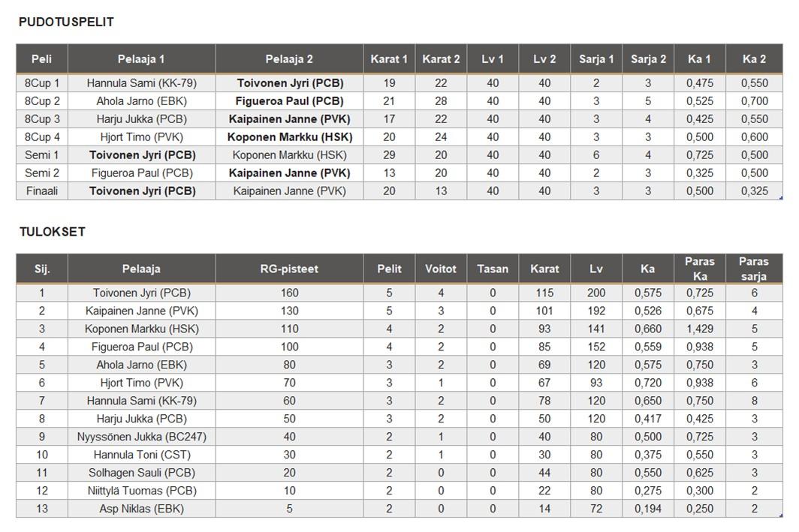Click player Nyyssönen Jukka (BC247)
Image resolution: width=799 pixels, height=532 pixels.
(x=142, y=437)
